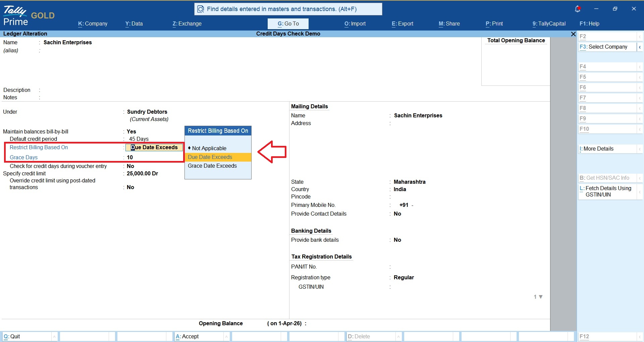Click the Restrict Billing Based On field value

[x=154, y=147]
